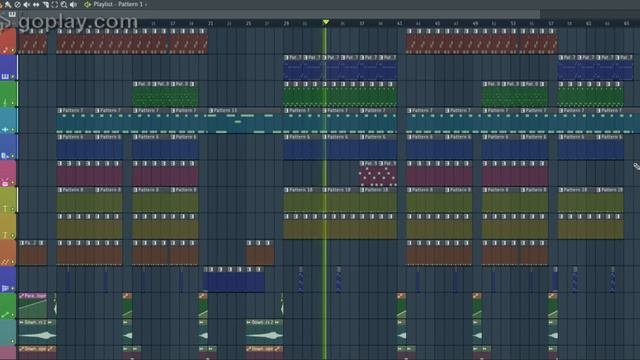640x360 pixels.
Task: Toggle mute LED on green track 3
Action: [13, 103]
